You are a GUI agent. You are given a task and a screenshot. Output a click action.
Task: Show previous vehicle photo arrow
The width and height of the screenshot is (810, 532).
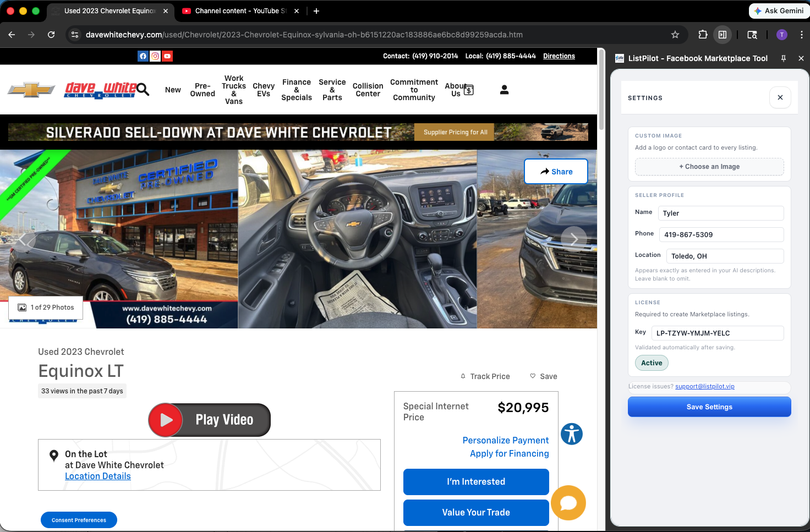[x=23, y=239]
